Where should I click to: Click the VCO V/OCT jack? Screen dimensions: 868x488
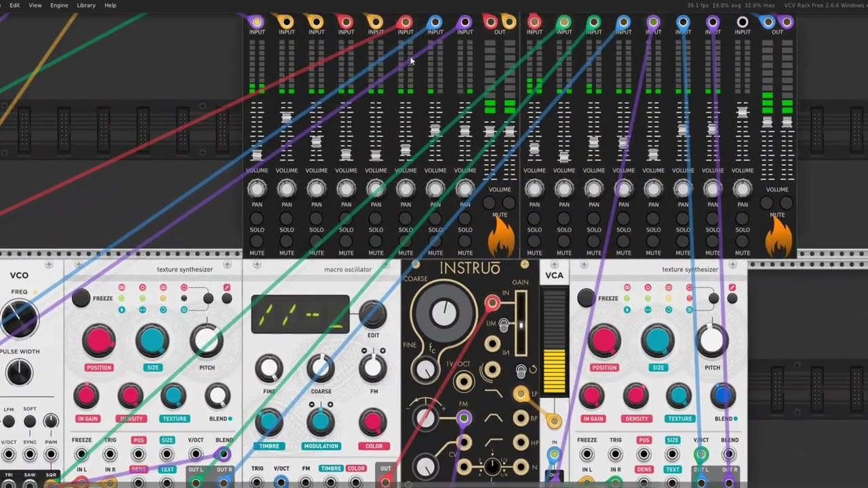click(x=9, y=454)
